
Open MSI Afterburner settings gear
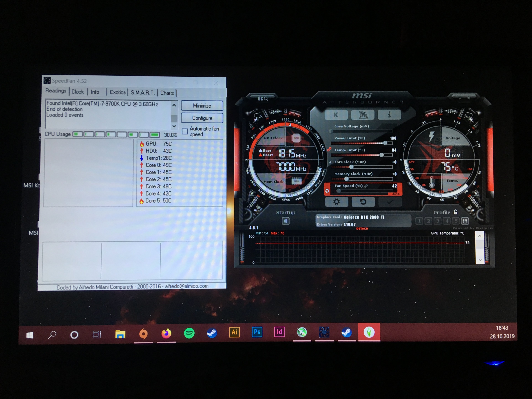tap(336, 202)
